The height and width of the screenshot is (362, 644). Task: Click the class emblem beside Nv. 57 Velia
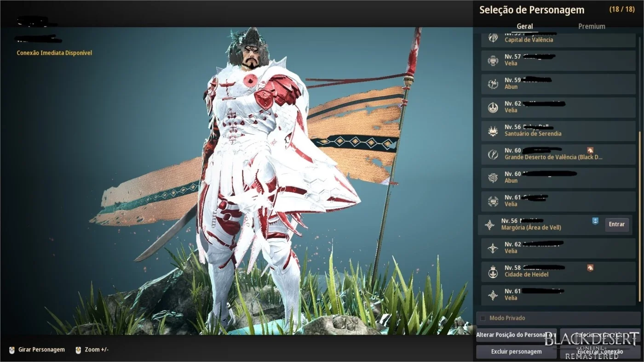493,60
